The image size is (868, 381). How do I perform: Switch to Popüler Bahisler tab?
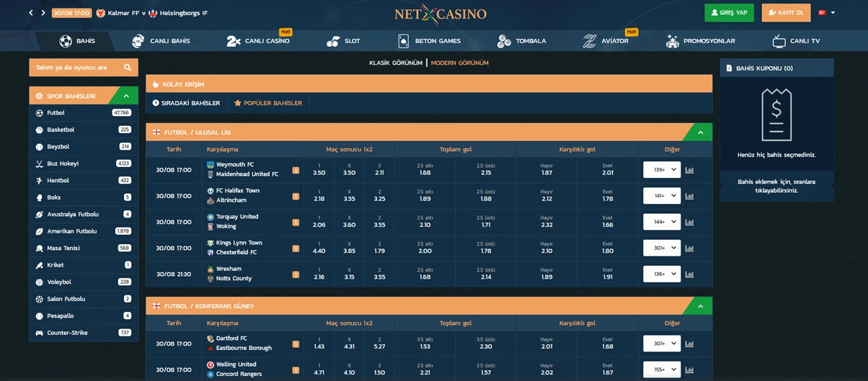coord(268,103)
